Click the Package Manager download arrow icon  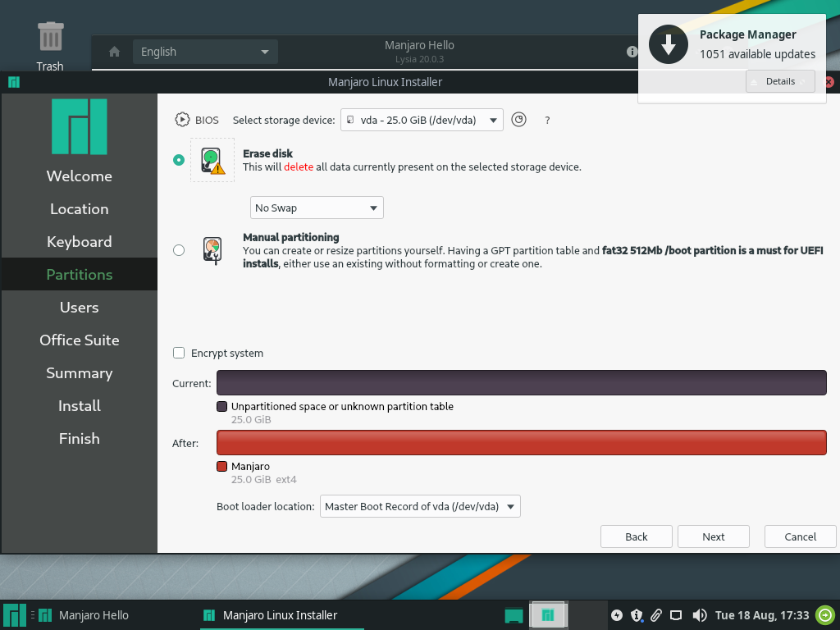point(668,44)
